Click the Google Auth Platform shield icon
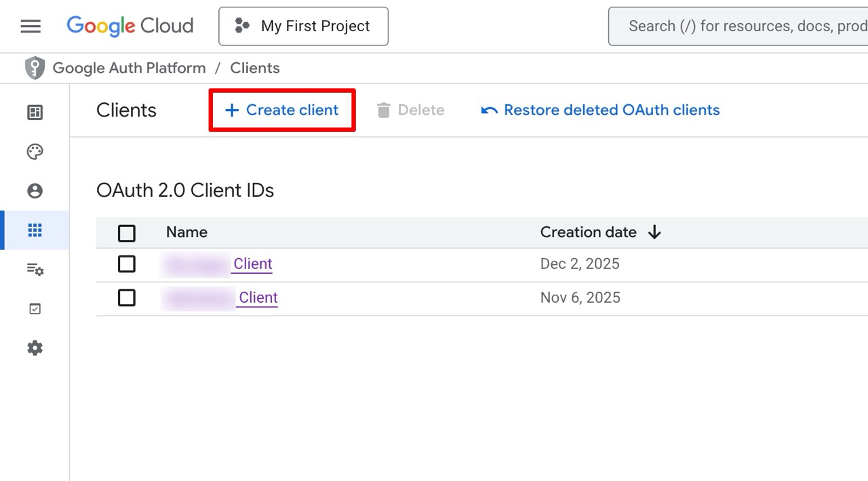The width and height of the screenshot is (868, 481). click(35, 68)
